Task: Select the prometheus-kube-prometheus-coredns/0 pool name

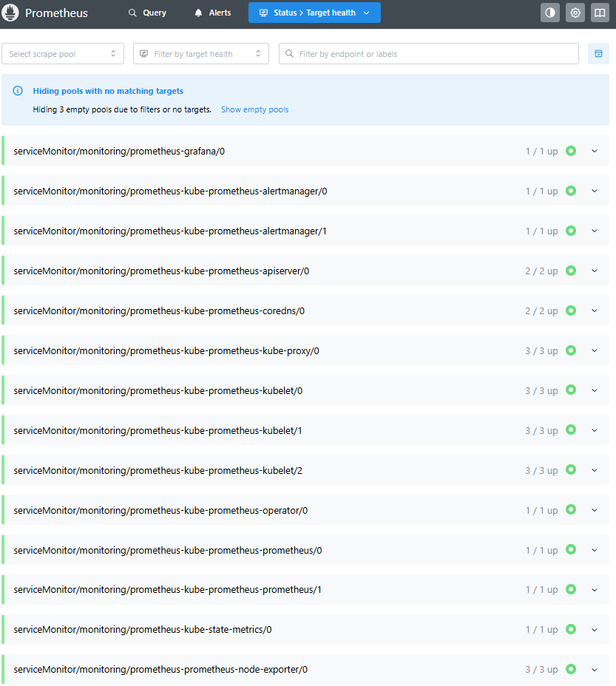Action: coord(159,311)
